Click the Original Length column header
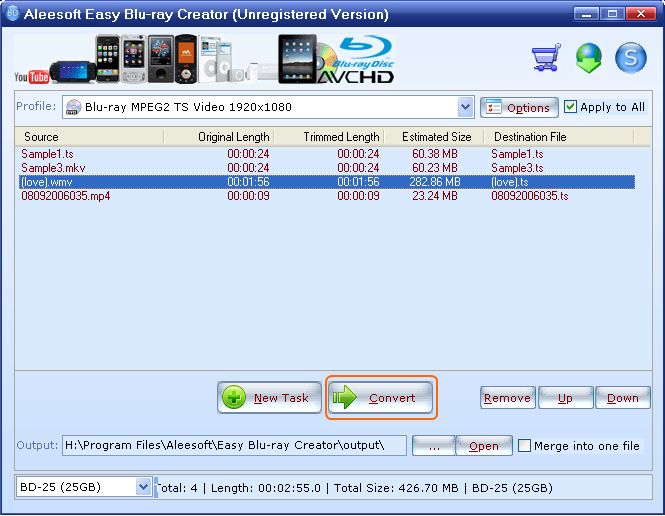 [x=219, y=137]
